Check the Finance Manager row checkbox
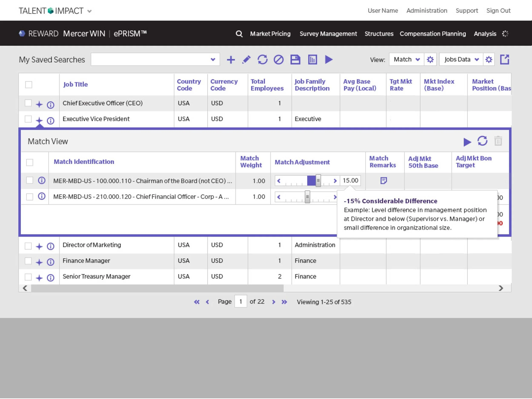The image size is (532, 399). tap(28, 261)
